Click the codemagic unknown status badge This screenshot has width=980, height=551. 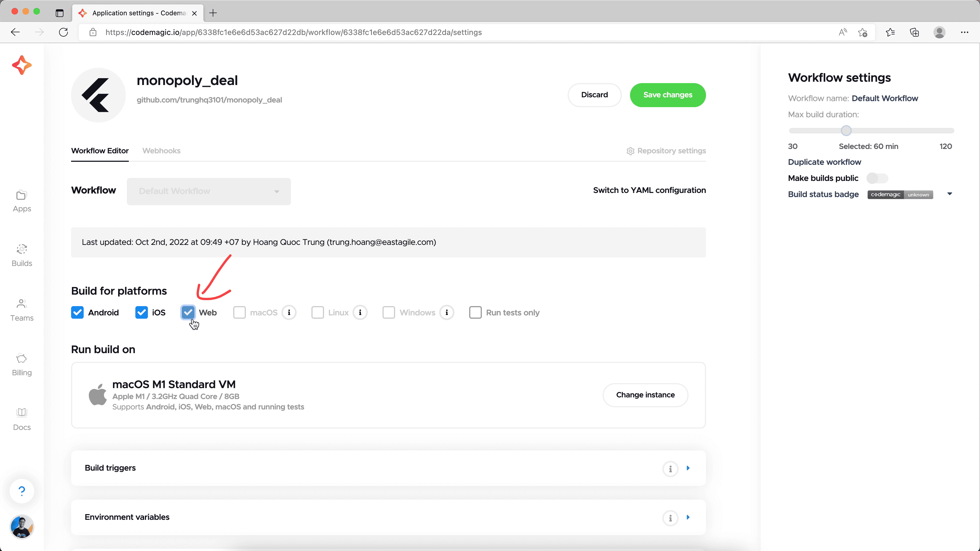(x=900, y=195)
